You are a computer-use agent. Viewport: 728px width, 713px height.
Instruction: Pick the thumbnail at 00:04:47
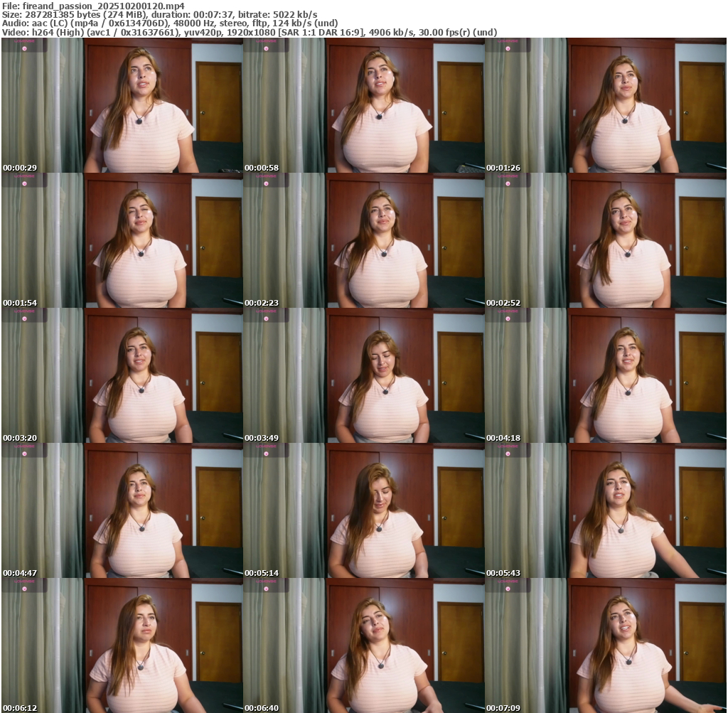122,510
